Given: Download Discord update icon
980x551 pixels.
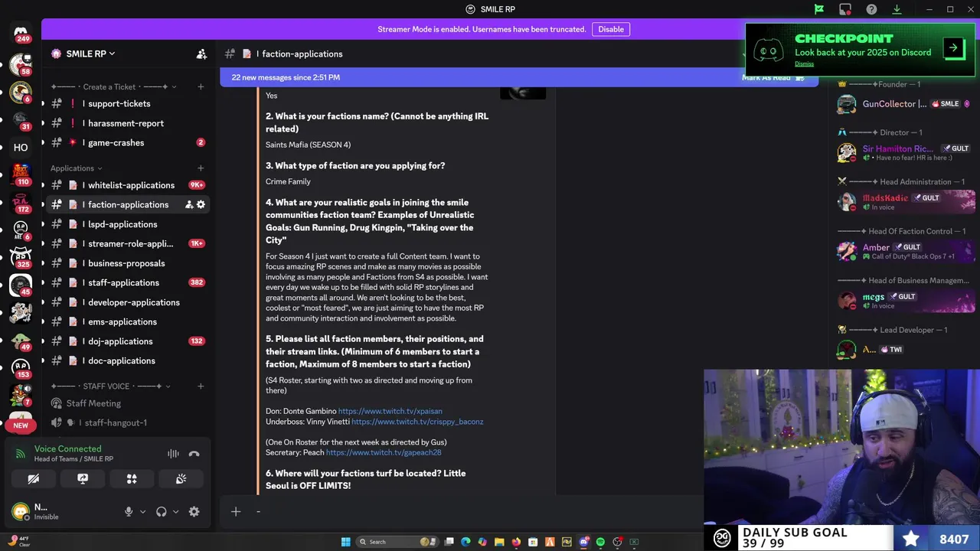Looking at the screenshot, I should (x=897, y=9).
